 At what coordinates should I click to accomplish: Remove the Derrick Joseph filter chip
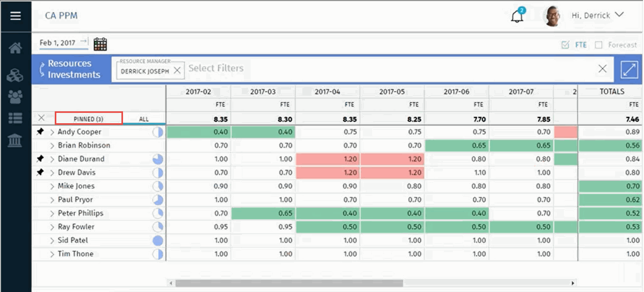[x=177, y=71]
